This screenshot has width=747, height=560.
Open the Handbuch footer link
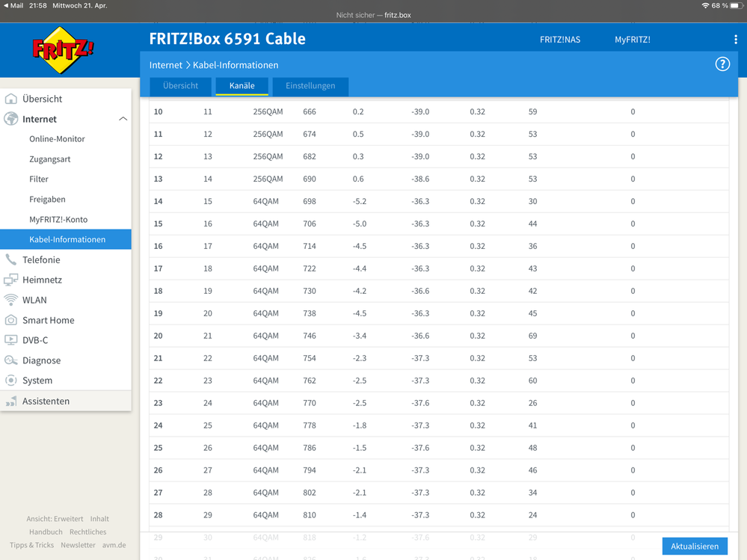(46, 532)
